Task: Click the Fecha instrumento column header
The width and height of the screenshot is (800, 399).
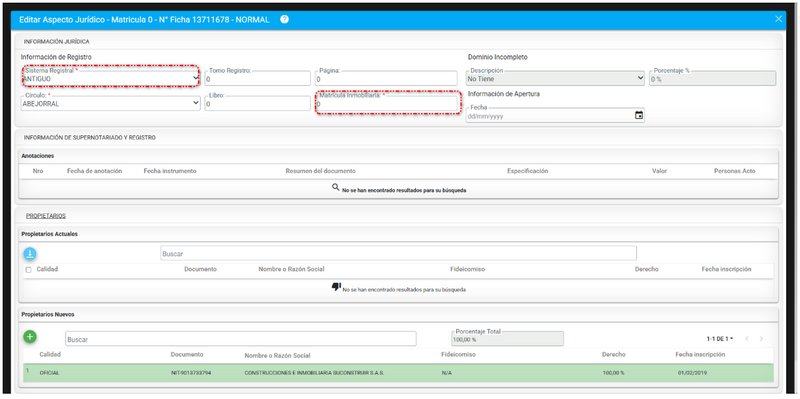Action: point(170,171)
